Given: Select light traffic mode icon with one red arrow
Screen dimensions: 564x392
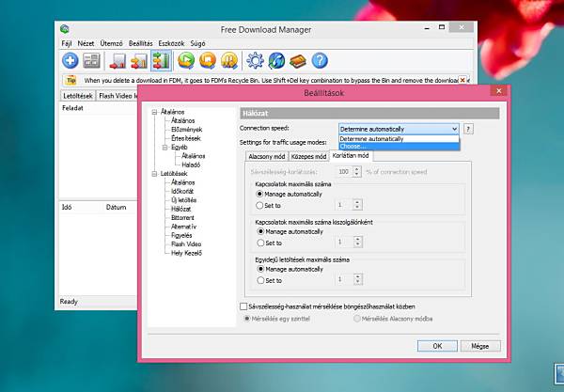Looking at the screenshot, I should point(117,61).
